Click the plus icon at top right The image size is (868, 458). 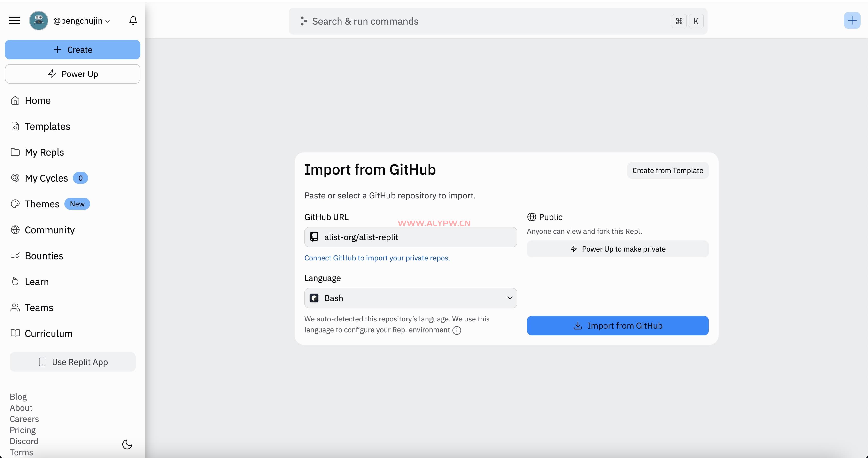[x=852, y=21]
